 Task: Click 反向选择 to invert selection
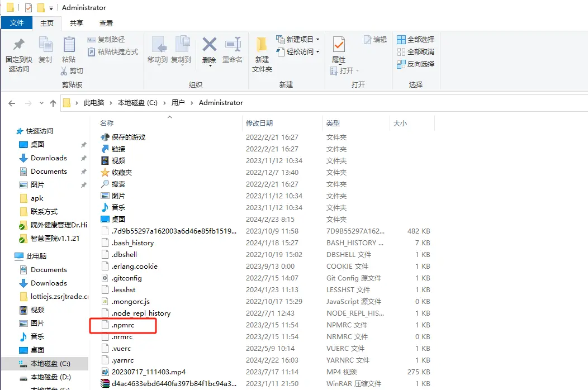[415, 64]
